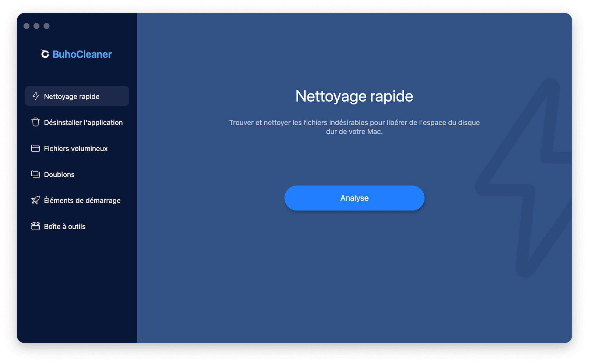
Task: Click the green zoom traffic light
Action: point(46,26)
